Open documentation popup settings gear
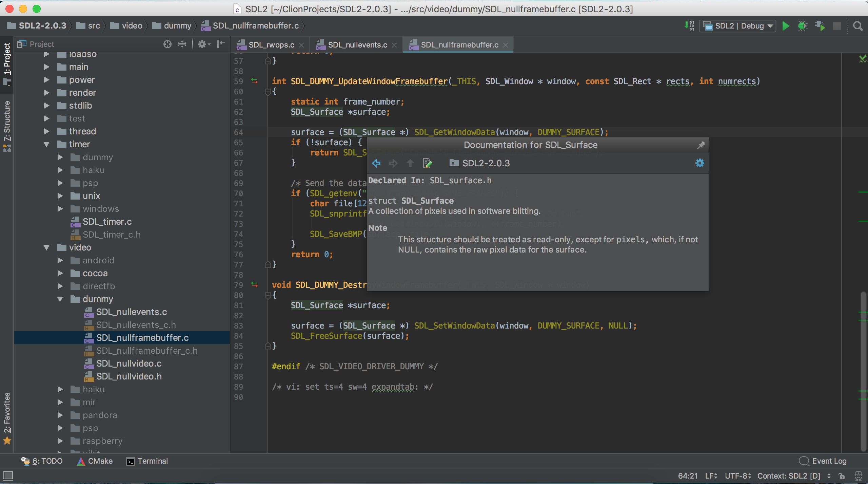 [699, 163]
